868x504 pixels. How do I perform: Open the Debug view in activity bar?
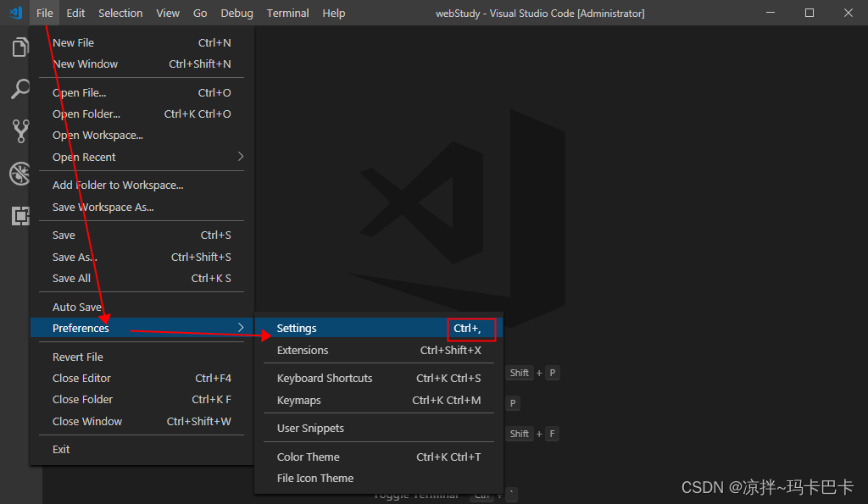[x=20, y=174]
